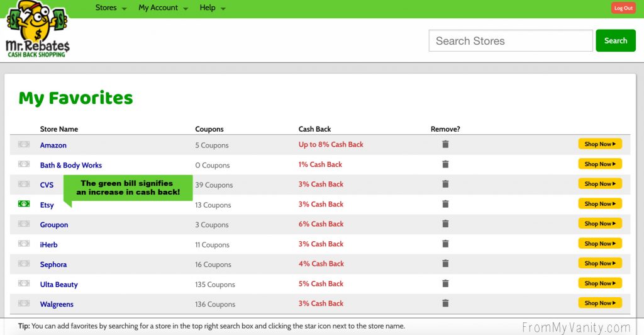This screenshot has height=335, width=644.
Task: Click the Coupons column header
Action: [209, 129]
